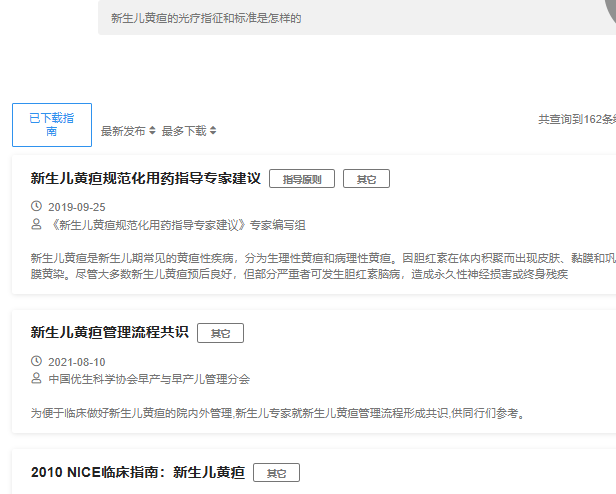The image size is (616, 494).
Task: Open 新生儿黄疸规范化用药指导专家建议 guideline
Action: 146,179
